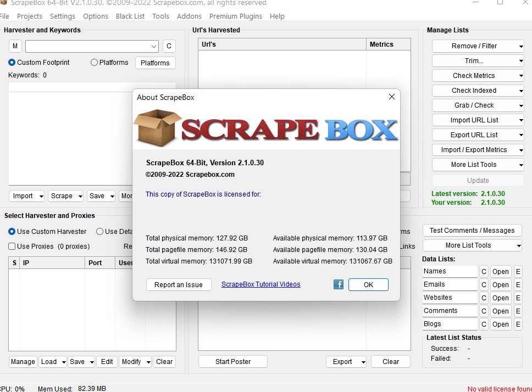The height and width of the screenshot is (392, 532).
Task: Select Use Custom Harvester option
Action: click(12, 231)
